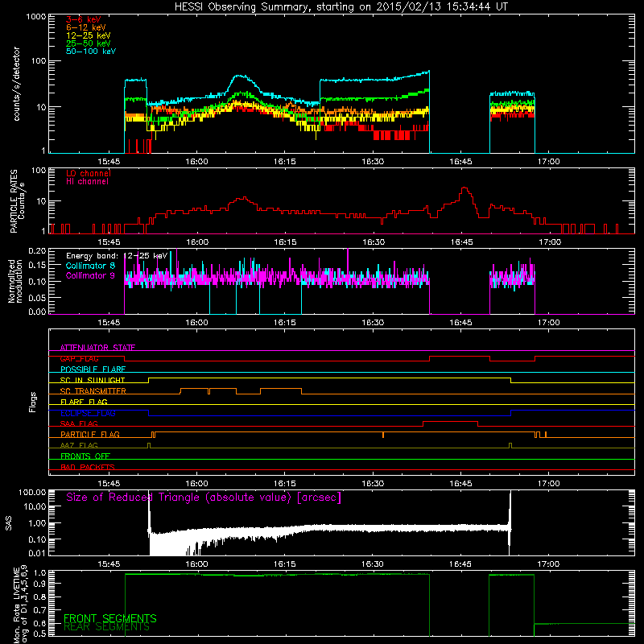The height and width of the screenshot is (644, 644).
Task: Click the POSSIBLE_FLARE flag label
Action: coord(93,369)
